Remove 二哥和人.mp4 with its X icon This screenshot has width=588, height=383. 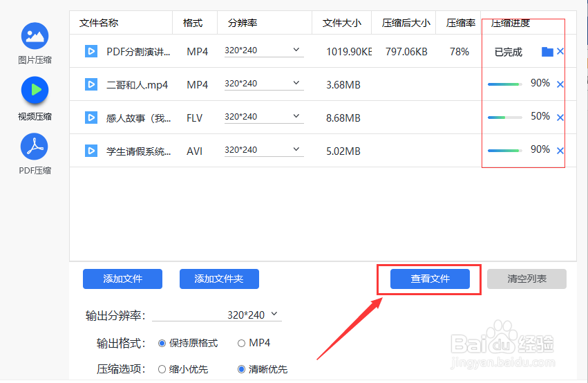[560, 84]
